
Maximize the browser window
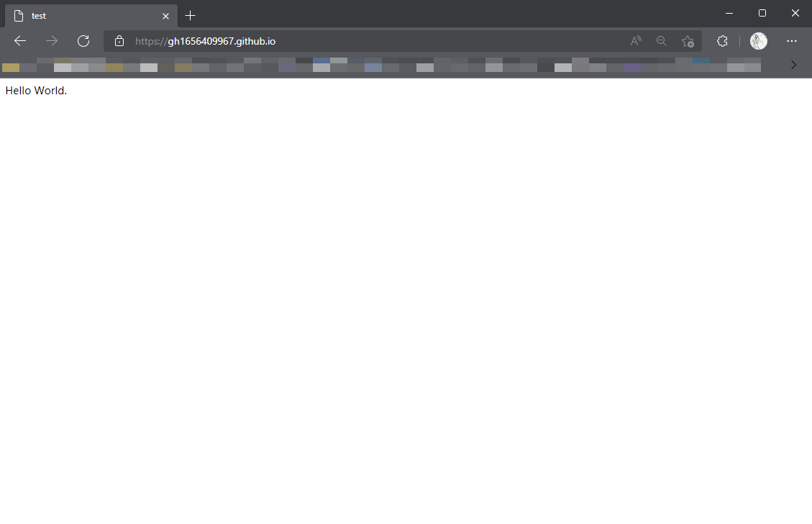[x=762, y=13]
